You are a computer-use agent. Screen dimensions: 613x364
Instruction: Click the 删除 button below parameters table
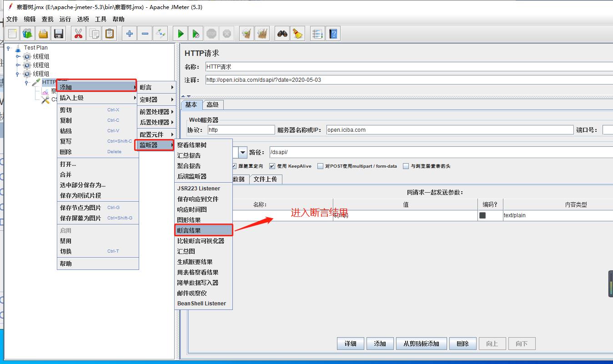(x=463, y=344)
